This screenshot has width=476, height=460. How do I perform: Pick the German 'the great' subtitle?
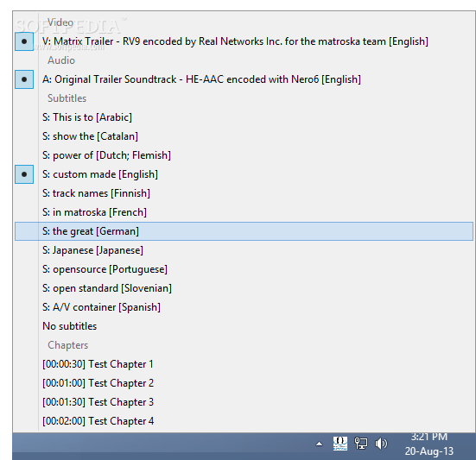click(x=244, y=231)
